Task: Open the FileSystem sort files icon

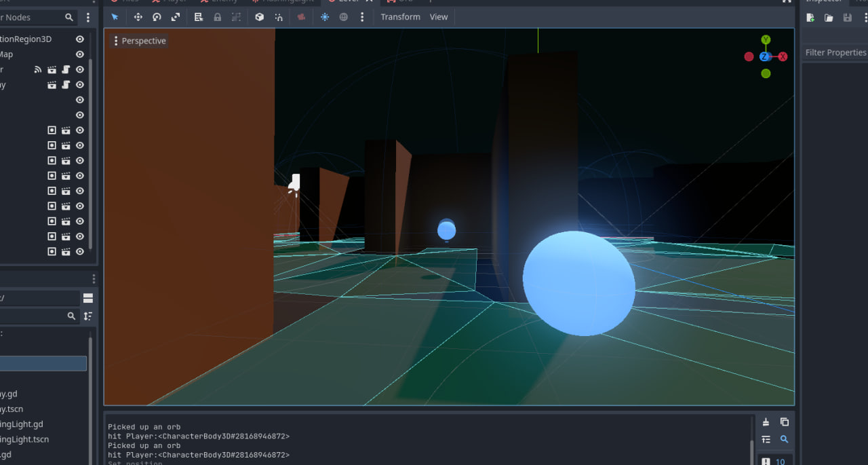Action: [x=88, y=316]
